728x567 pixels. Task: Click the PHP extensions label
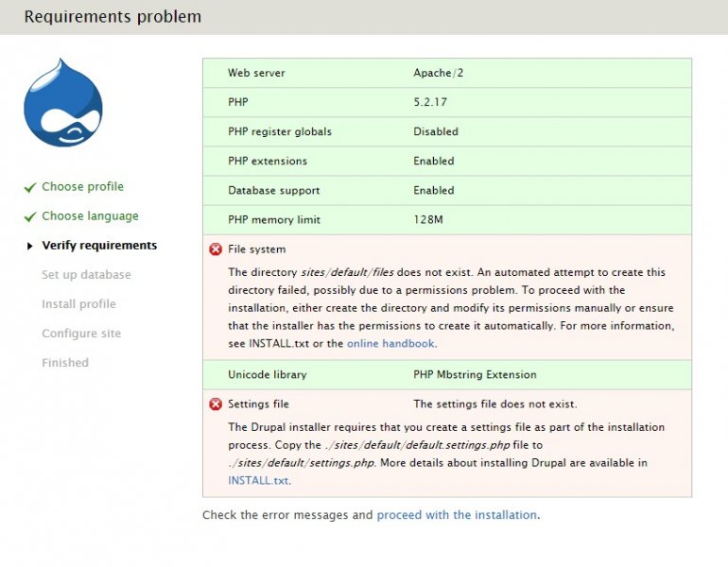pos(268,161)
